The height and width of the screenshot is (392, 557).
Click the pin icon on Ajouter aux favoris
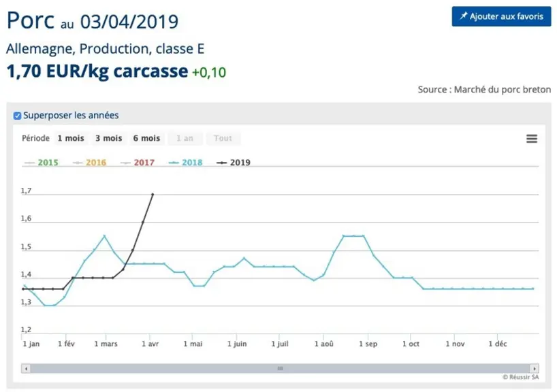(x=464, y=16)
